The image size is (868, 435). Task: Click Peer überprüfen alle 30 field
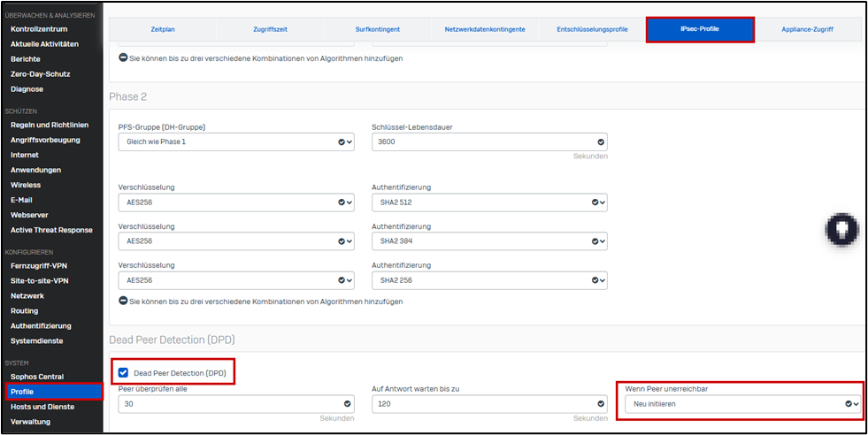coord(236,404)
